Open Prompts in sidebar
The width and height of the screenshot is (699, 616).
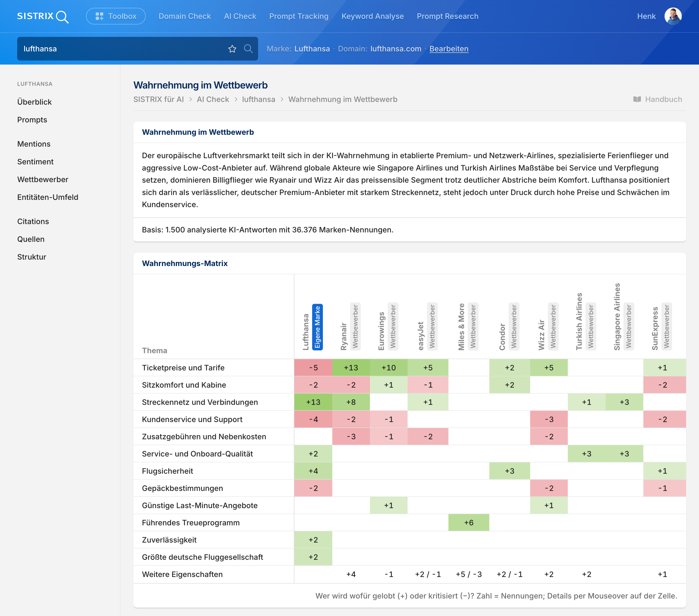32,120
